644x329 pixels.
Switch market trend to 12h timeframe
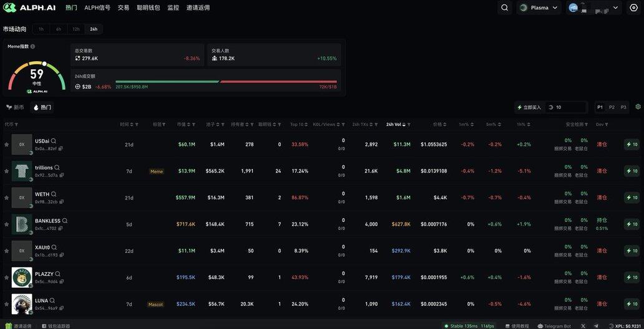coord(76,29)
